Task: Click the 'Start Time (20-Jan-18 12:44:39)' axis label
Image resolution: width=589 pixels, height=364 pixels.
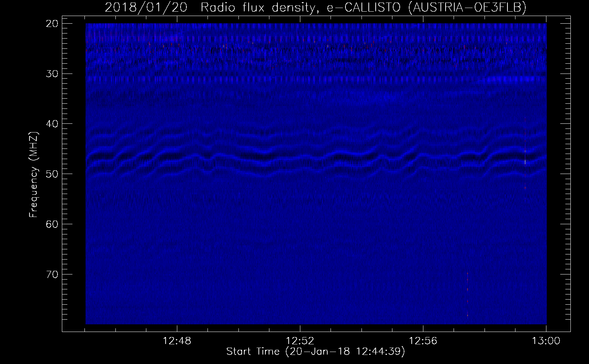Action: point(316,352)
